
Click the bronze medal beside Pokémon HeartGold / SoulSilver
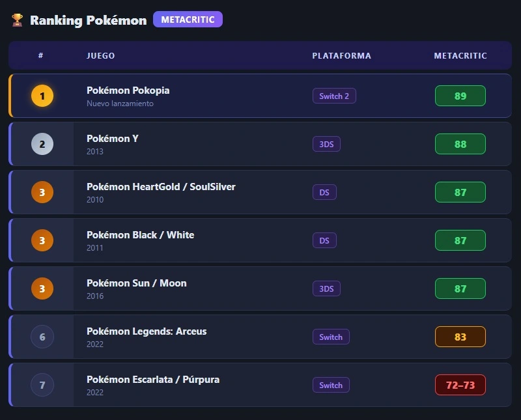point(42,192)
